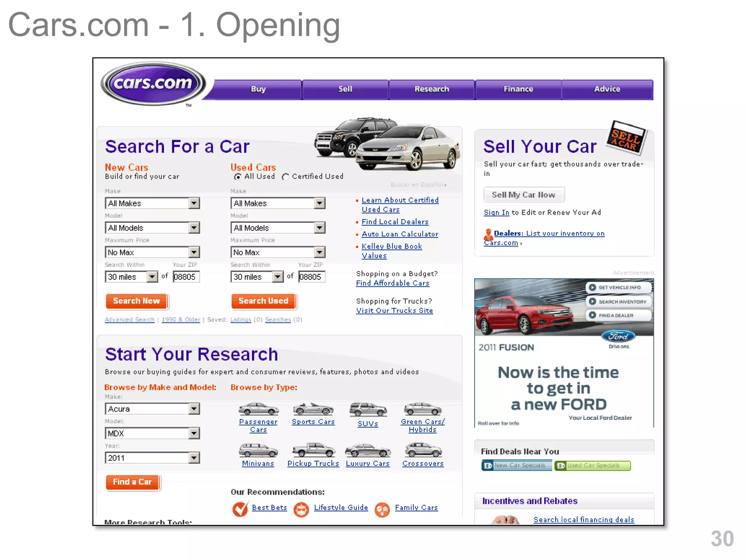The image size is (747, 560).
Task: Open the research Year dropdown showing 2011
Action: [x=152, y=458]
